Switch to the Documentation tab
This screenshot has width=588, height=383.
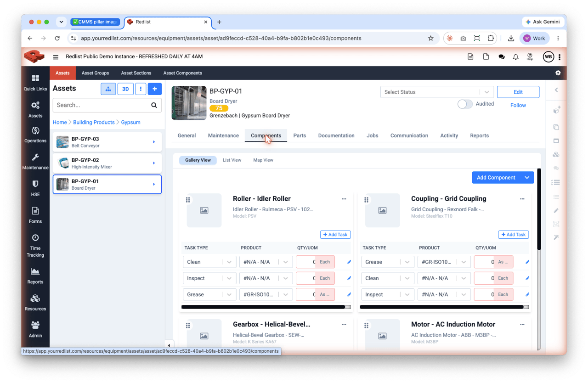click(x=336, y=135)
